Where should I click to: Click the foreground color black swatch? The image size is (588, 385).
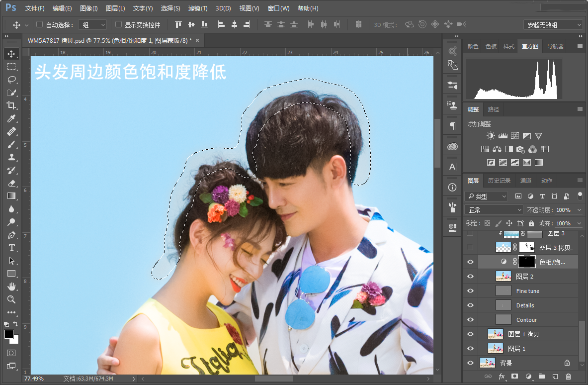8,334
